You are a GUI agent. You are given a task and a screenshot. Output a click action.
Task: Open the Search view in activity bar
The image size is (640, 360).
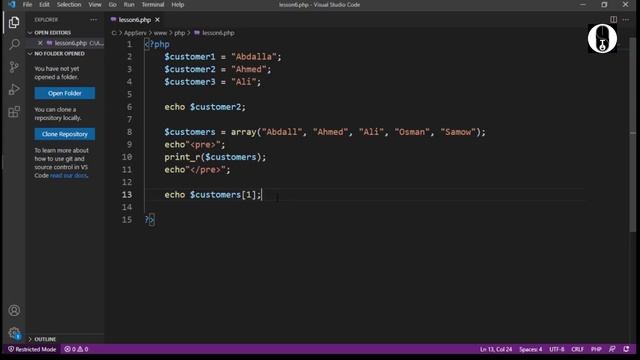point(14,44)
